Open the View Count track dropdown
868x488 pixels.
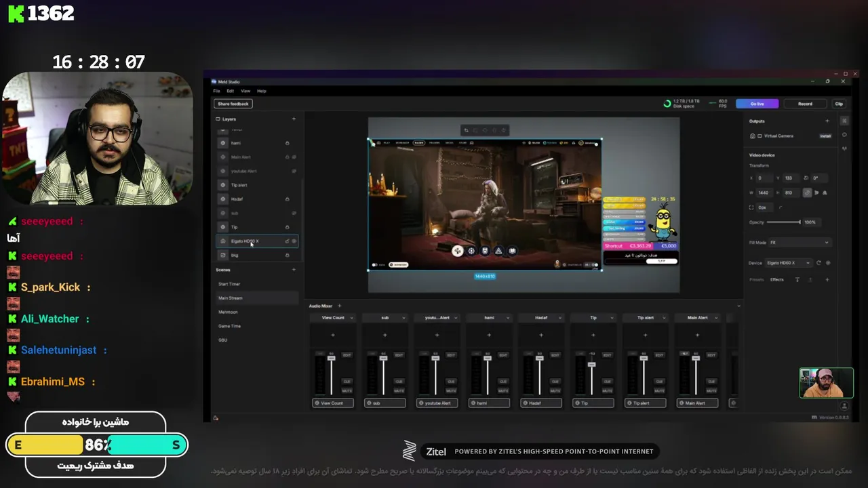click(x=351, y=318)
